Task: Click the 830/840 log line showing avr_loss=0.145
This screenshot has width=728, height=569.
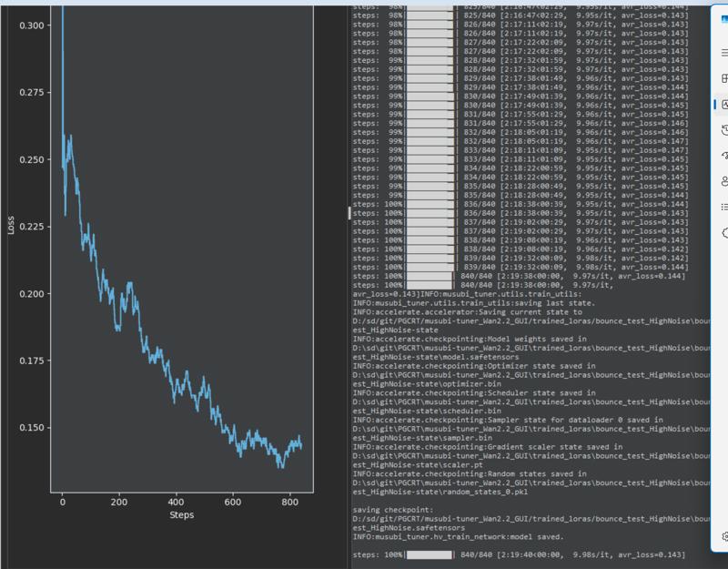Action: [521, 106]
